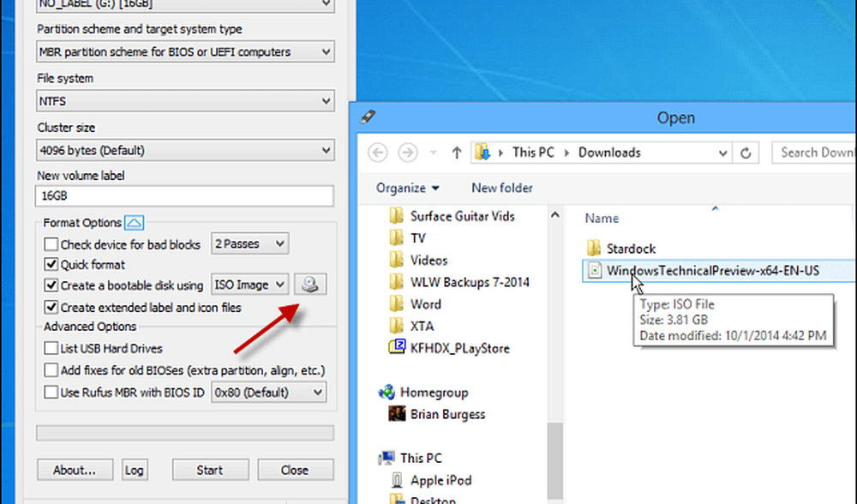857x504 pixels.
Task: Click the This PC computer icon in tree
Action: click(387, 458)
